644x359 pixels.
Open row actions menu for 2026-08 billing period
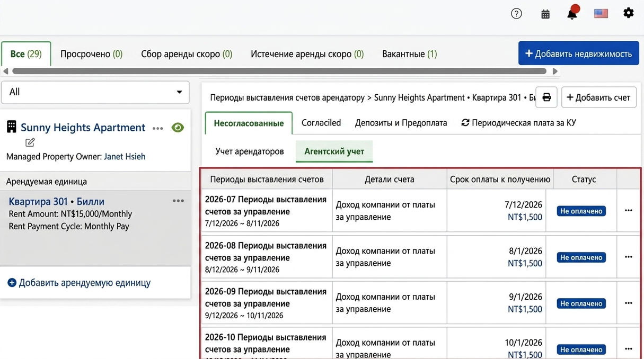click(629, 257)
